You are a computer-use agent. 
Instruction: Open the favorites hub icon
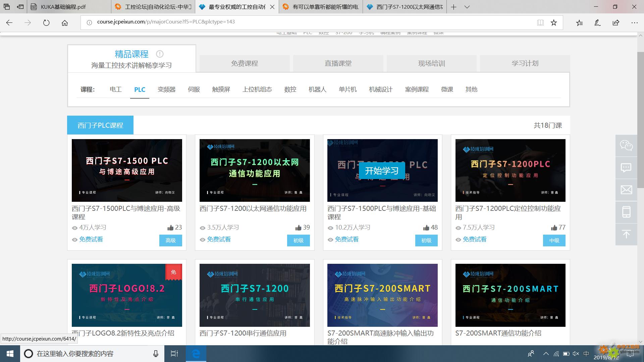click(580, 23)
